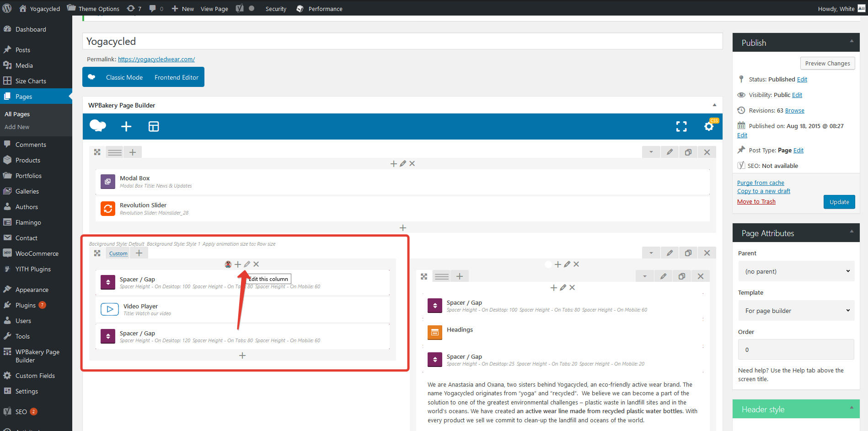Click the Order input field
Viewport: 868px width, 431px height.
click(796, 350)
